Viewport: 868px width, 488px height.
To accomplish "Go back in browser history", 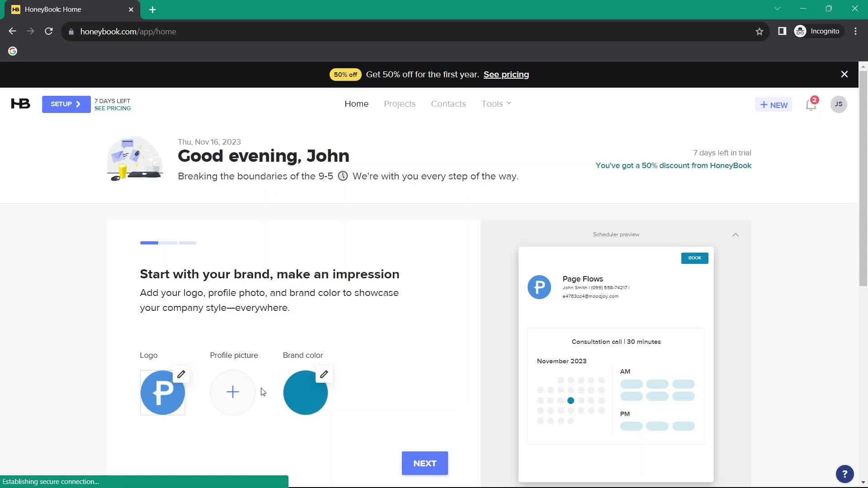I will tap(12, 31).
